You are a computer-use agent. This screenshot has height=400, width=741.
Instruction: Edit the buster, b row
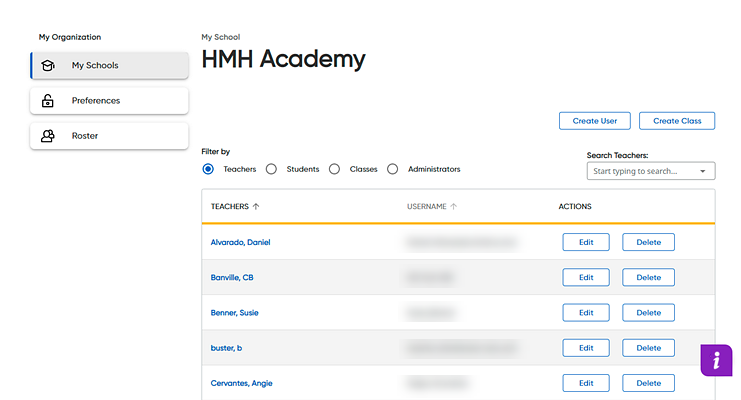[586, 348]
